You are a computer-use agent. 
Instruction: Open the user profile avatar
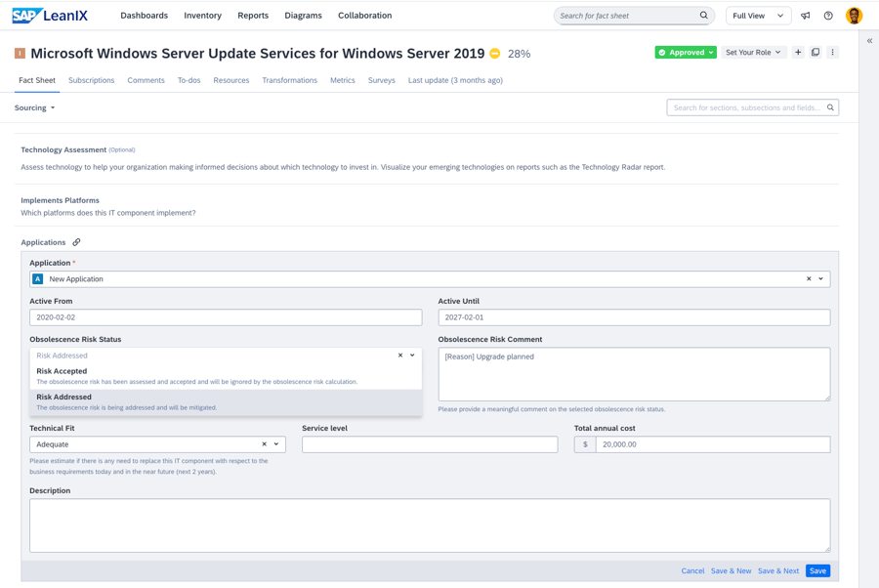coord(854,16)
